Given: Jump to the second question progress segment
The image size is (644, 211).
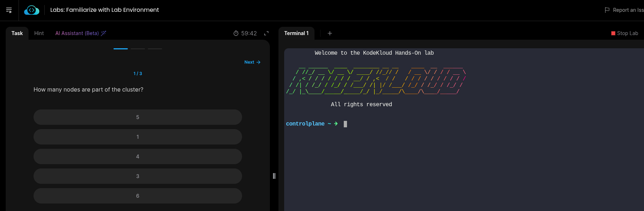Looking at the screenshot, I should [138, 49].
